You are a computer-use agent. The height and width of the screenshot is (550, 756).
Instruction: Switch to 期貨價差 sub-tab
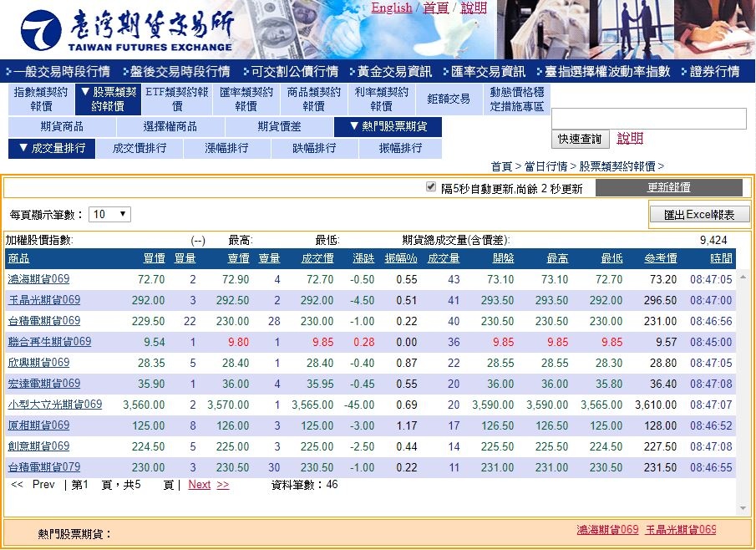pyautogui.click(x=279, y=126)
